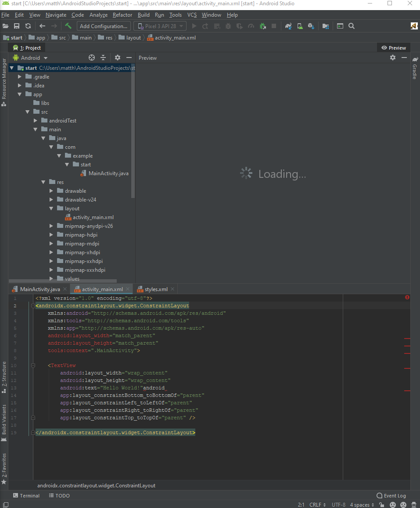This screenshot has height=508, width=420.
Task: Open Project panel settings gear
Action: tap(118, 58)
